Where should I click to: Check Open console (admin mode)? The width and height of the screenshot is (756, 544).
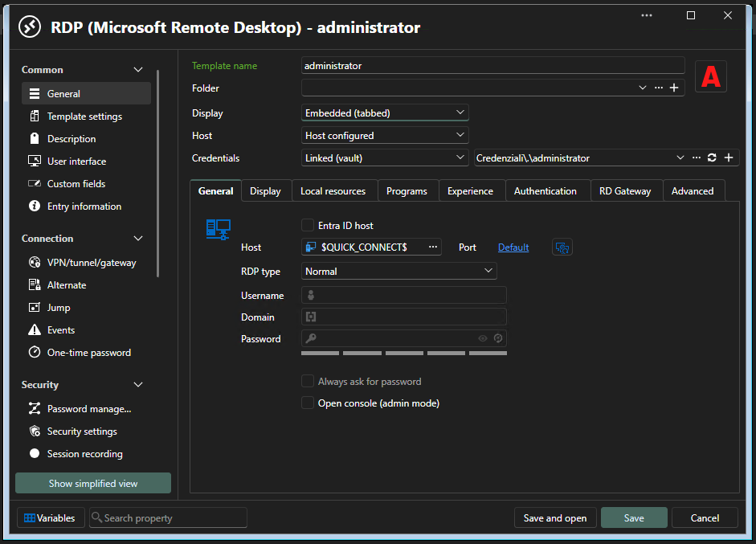point(308,403)
